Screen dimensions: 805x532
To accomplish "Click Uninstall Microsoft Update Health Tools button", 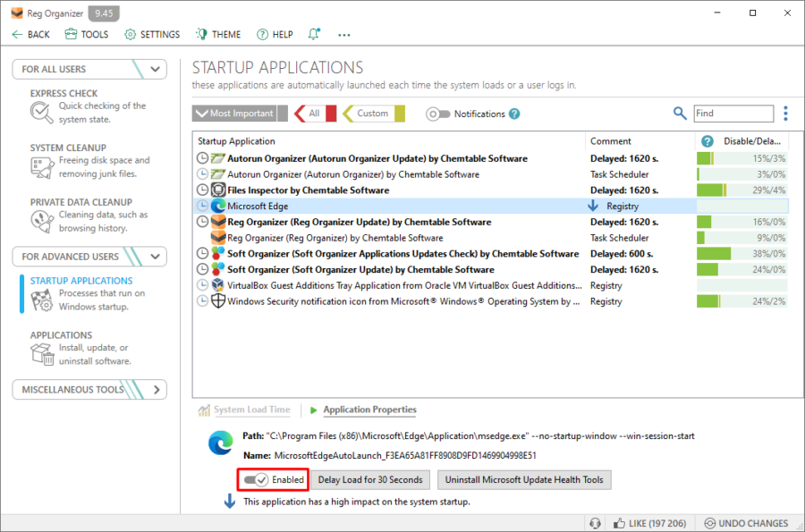I will tap(524, 479).
